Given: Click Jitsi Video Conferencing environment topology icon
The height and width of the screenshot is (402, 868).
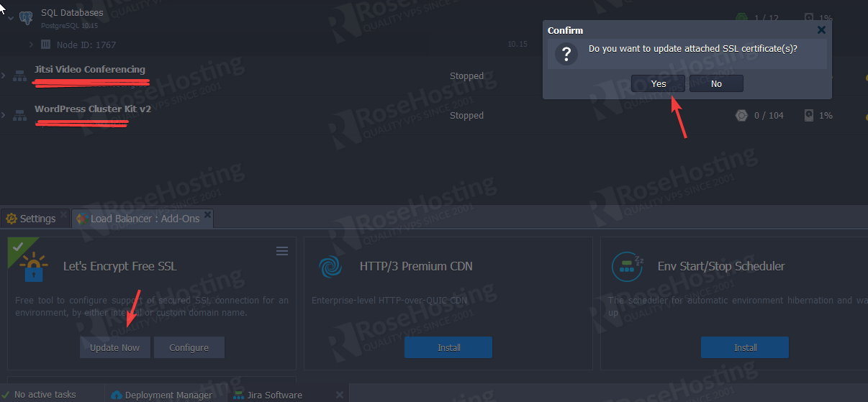Looking at the screenshot, I should 19,76.
